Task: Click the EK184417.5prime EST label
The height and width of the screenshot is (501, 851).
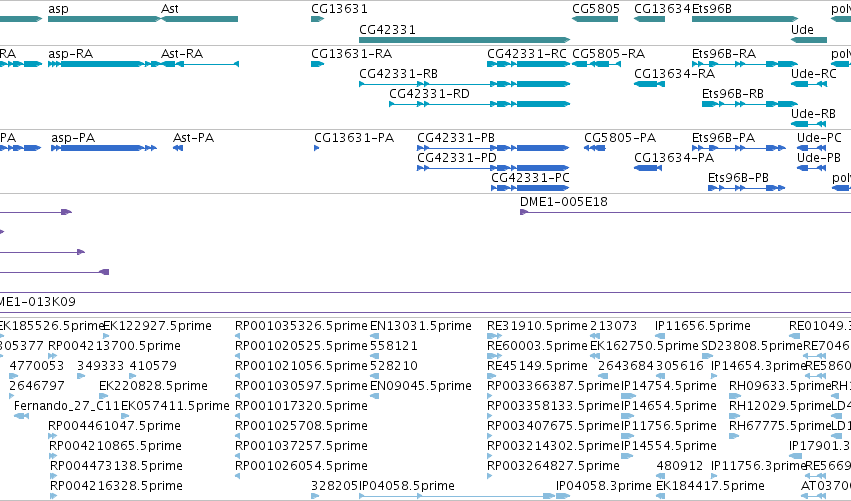Action: (710, 486)
